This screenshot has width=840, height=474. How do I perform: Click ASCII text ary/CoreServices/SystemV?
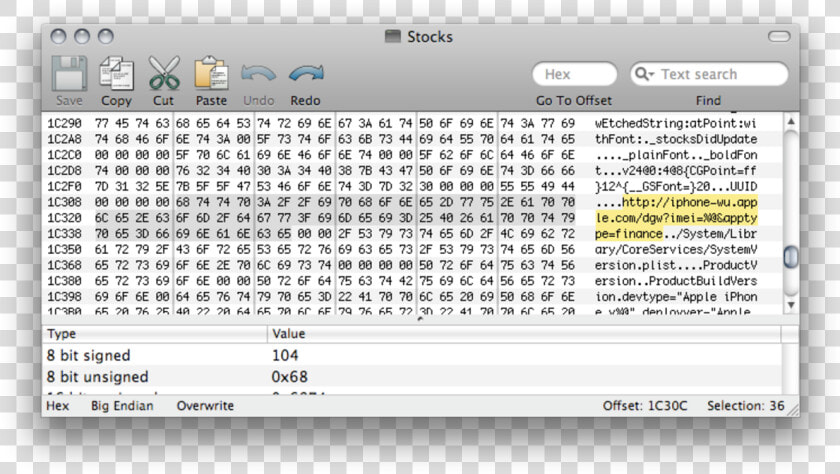pos(676,250)
